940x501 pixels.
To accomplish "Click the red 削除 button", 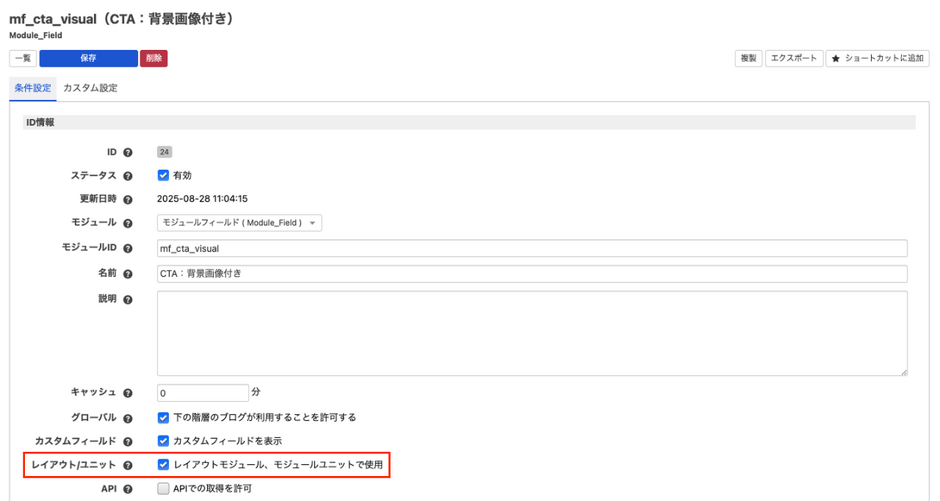I will (153, 59).
